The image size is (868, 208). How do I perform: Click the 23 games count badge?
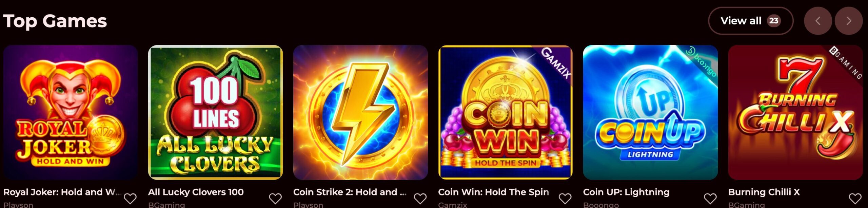point(774,21)
